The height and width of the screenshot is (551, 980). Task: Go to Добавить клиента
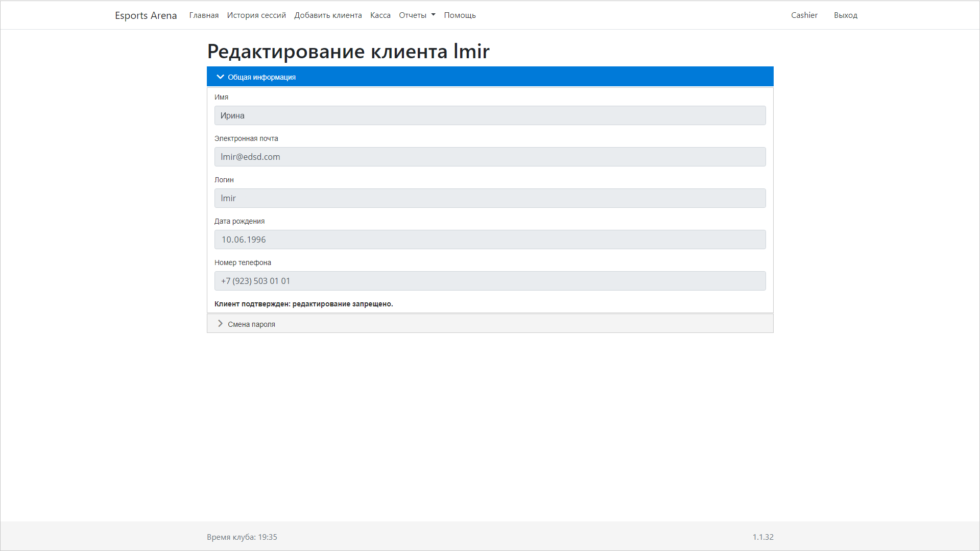point(327,15)
